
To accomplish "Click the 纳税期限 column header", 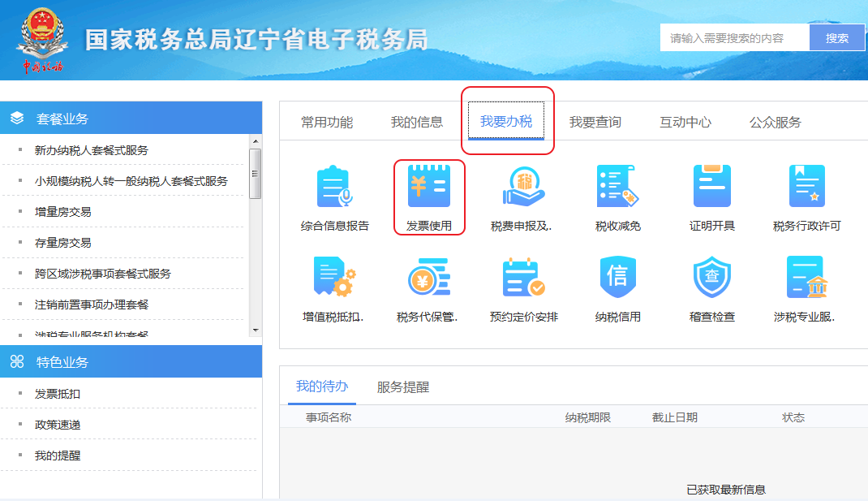I will (x=588, y=417).
